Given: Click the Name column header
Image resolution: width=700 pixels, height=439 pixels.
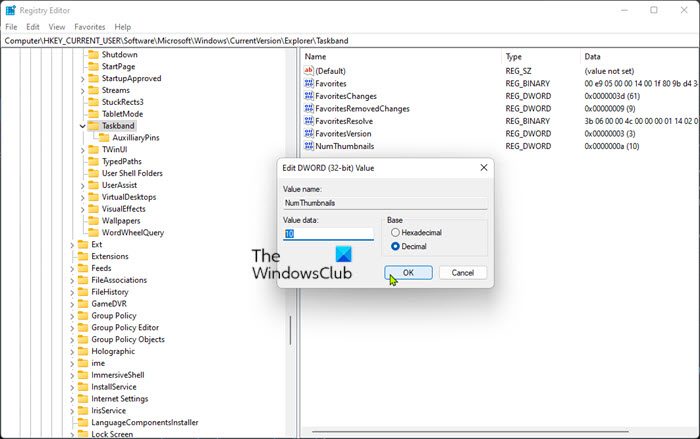Looking at the screenshot, I should click(401, 57).
